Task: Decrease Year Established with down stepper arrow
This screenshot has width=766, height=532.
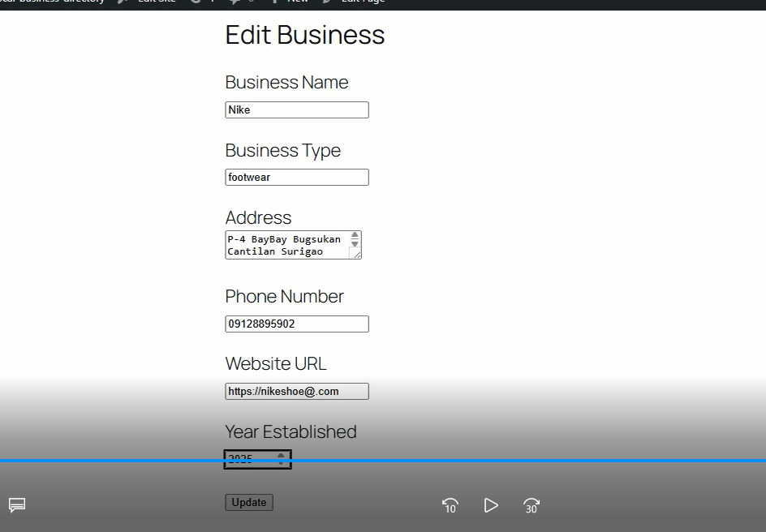Action: [282, 464]
